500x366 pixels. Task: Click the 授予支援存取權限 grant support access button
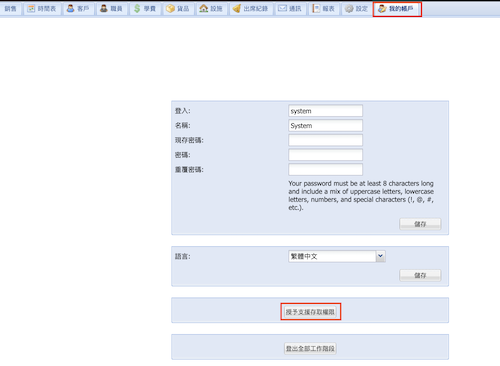pos(310,312)
